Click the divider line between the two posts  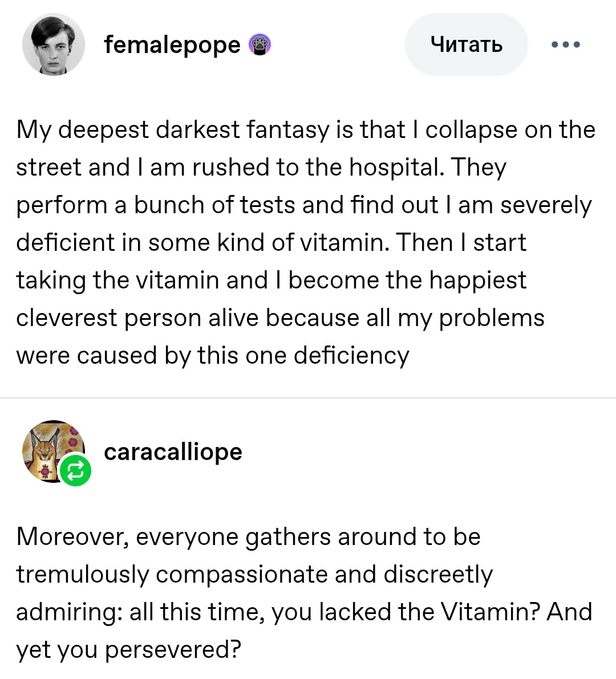coord(308,397)
